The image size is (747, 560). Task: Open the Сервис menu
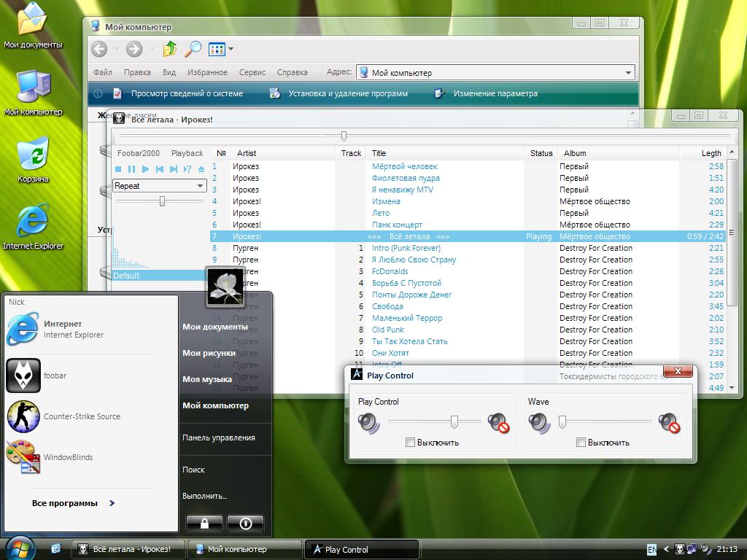click(252, 72)
